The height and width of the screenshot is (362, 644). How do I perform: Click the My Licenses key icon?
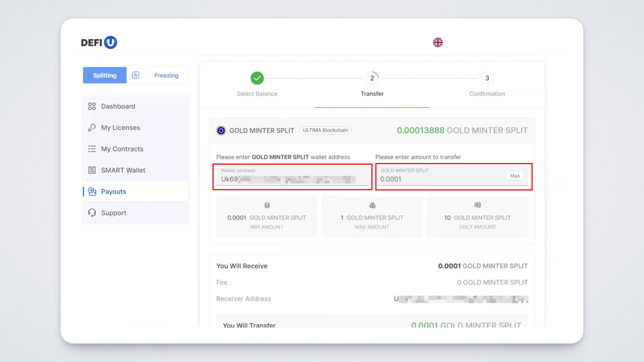[92, 127]
